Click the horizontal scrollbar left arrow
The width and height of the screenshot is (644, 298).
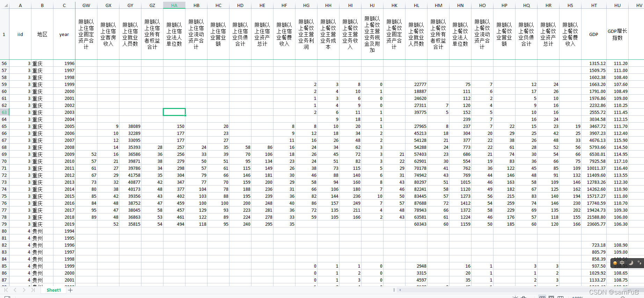tap(400, 290)
